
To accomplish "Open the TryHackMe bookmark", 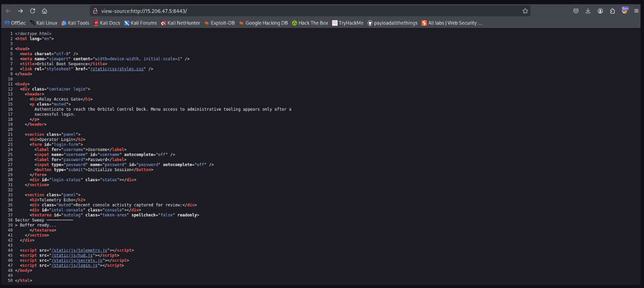I will (x=347, y=23).
